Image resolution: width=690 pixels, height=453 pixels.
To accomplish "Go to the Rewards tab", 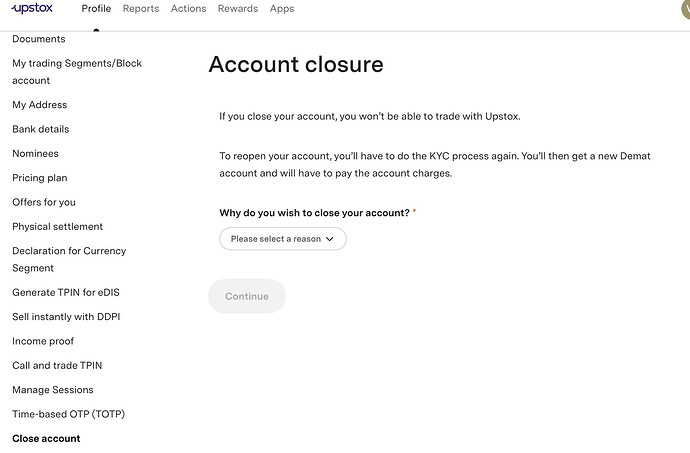I will tap(237, 9).
